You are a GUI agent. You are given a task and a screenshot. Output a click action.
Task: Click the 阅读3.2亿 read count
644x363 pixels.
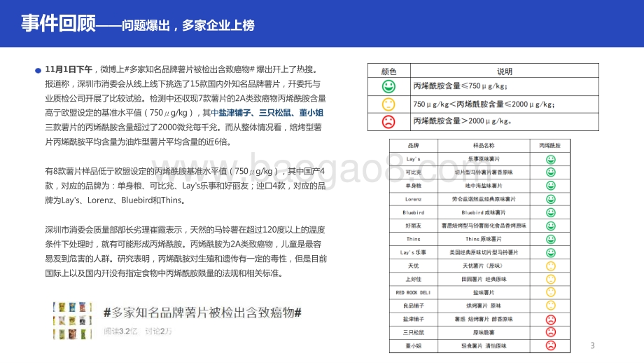click(x=120, y=331)
